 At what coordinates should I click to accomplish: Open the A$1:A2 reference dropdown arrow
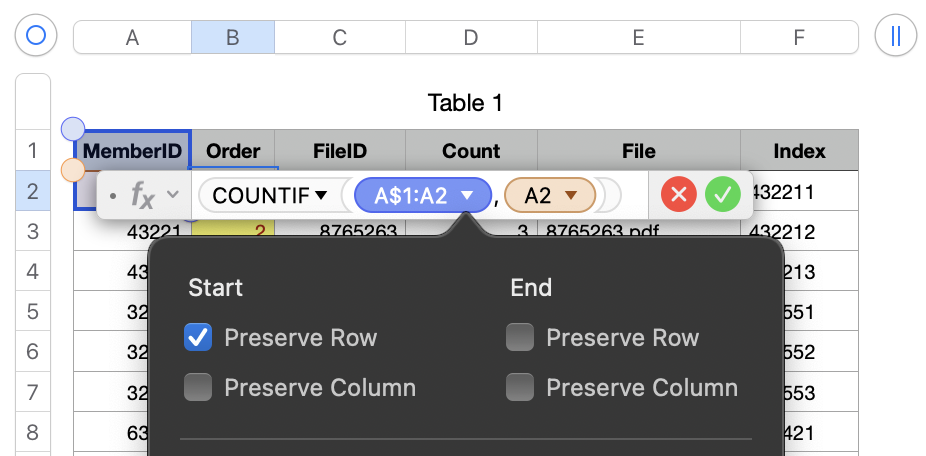466,196
